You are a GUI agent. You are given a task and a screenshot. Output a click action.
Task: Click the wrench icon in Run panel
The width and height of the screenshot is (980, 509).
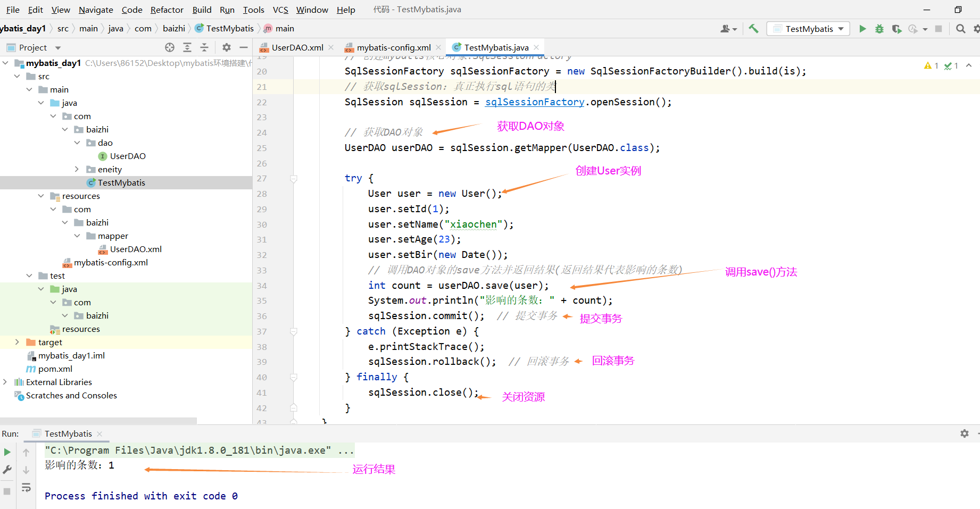point(7,470)
